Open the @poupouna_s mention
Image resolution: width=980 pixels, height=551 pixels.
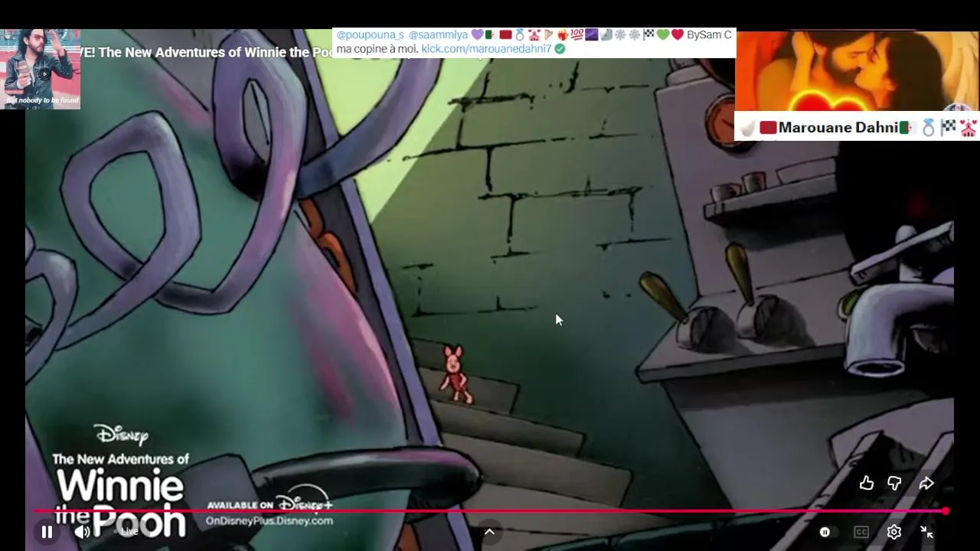click(x=370, y=35)
